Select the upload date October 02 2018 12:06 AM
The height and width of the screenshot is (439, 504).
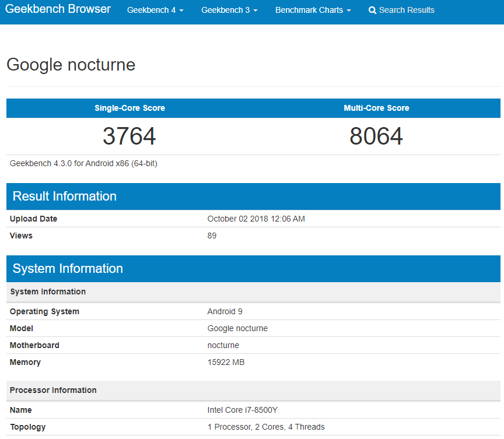tap(256, 219)
